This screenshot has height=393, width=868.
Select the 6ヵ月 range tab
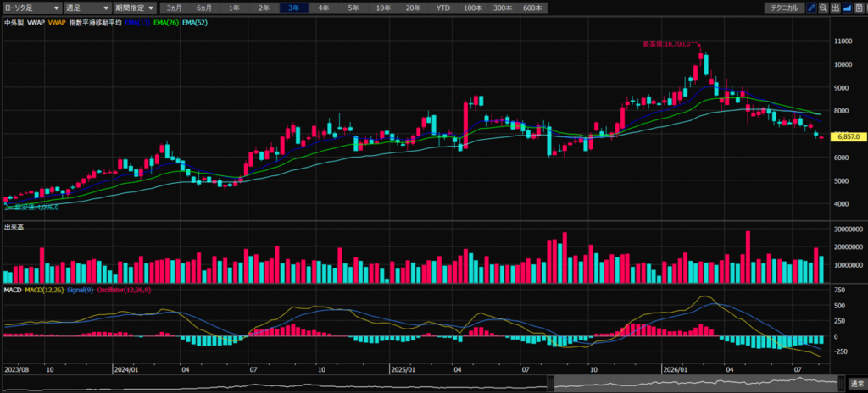203,8
